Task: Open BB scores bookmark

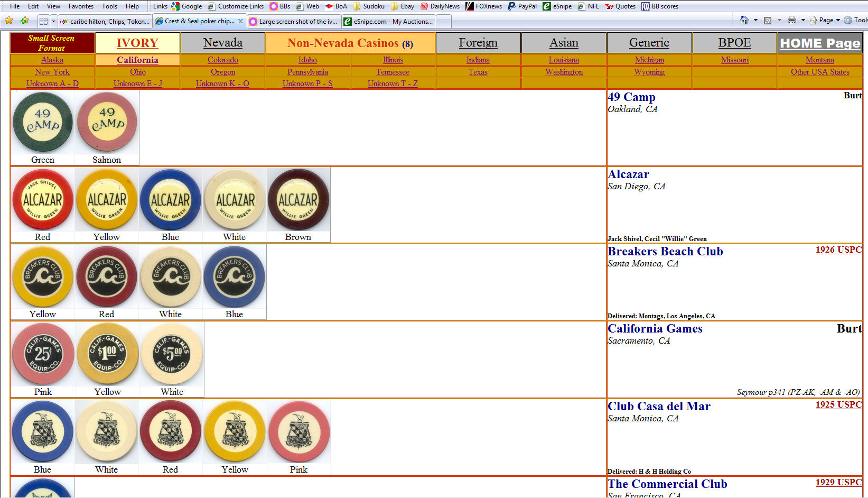Action: tap(660, 6)
